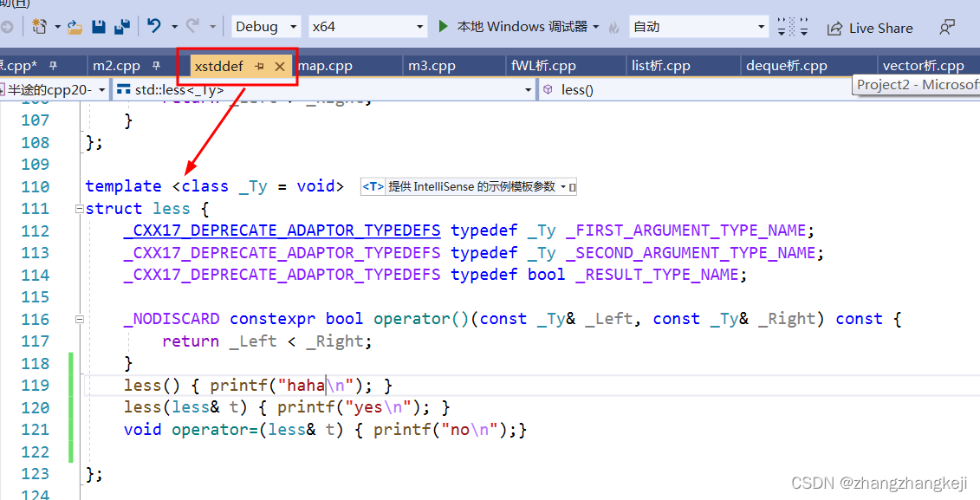Click the Hot Reload flame icon
980x500 pixels.
(x=613, y=27)
